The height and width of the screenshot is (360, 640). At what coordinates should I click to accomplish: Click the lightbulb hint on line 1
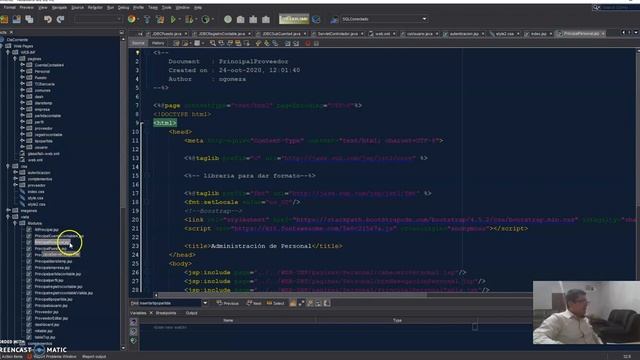(137, 53)
